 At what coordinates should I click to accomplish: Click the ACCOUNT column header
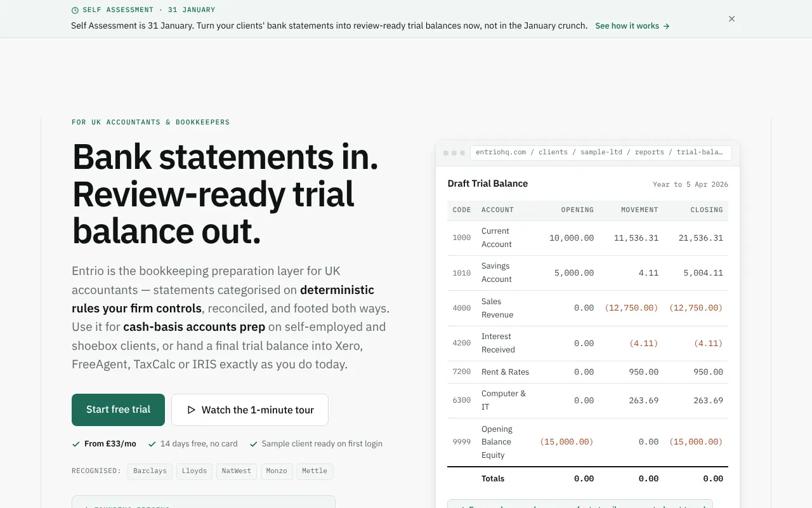(497, 210)
